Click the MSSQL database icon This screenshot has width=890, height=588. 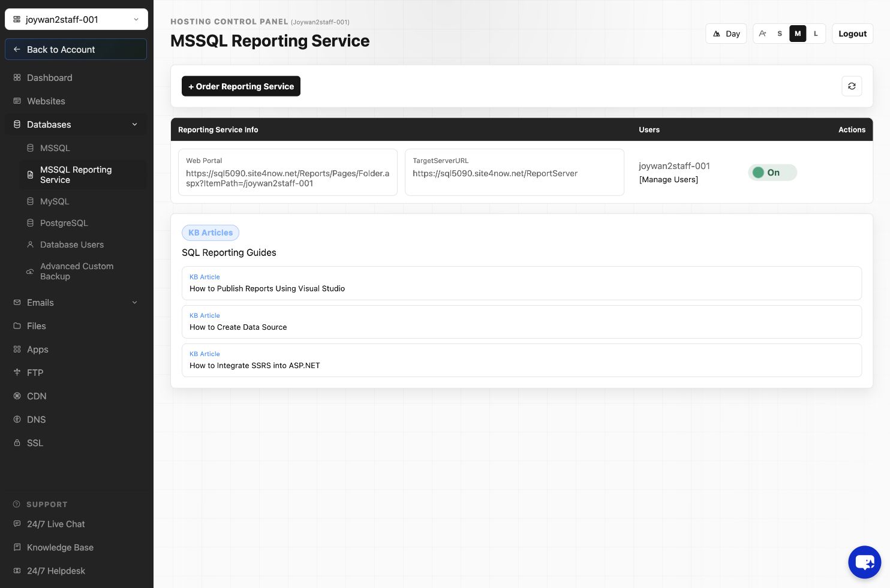tap(30, 148)
